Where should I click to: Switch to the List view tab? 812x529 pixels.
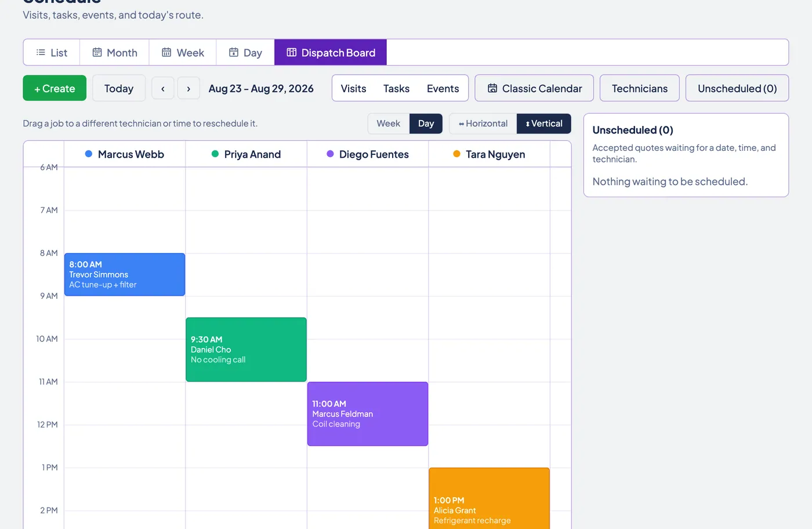click(52, 53)
